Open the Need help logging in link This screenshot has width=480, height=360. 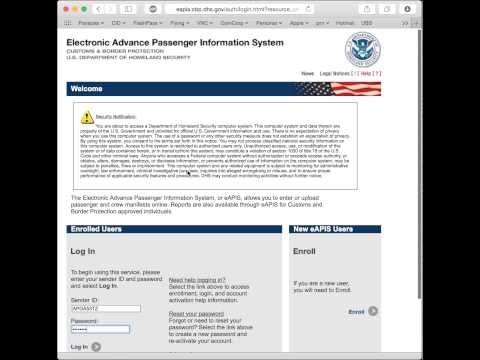(x=197, y=280)
